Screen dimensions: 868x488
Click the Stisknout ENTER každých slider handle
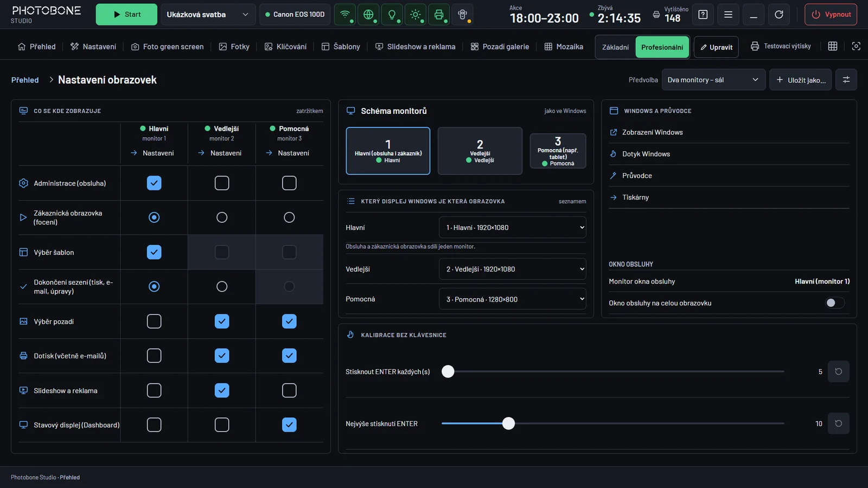448,371
